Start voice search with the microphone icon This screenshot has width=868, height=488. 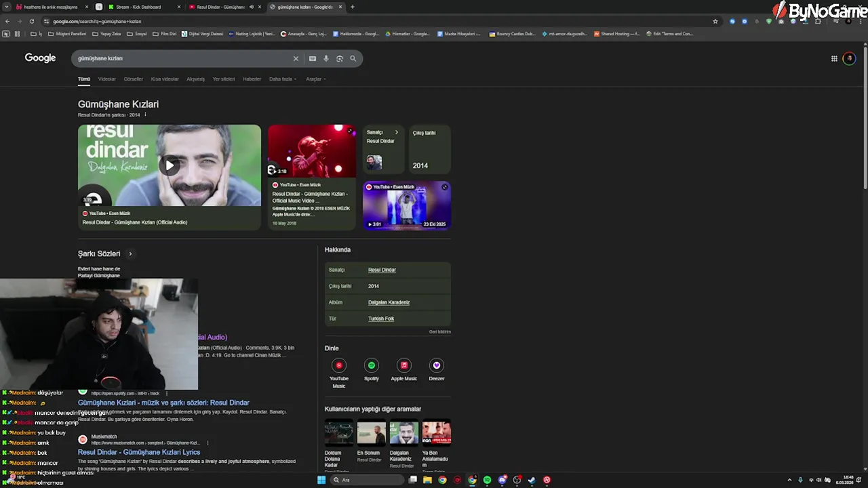coord(325,58)
